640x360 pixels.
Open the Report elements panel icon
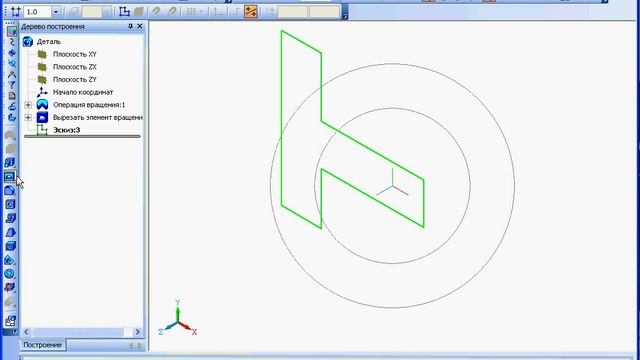pyautogui.click(x=11, y=107)
